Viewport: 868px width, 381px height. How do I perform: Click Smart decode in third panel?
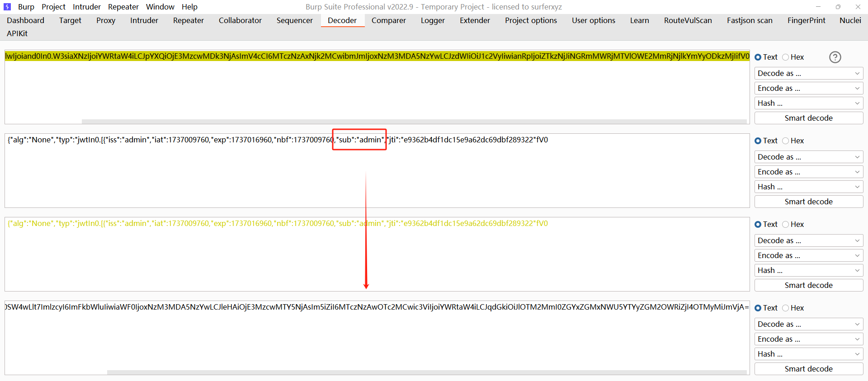coord(809,285)
